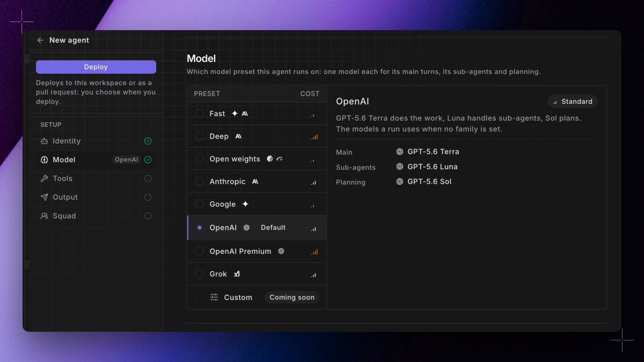This screenshot has height=362, width=644.
Task: Click the sparkle icon in the Fast preset row
Action: click(235, 113)
